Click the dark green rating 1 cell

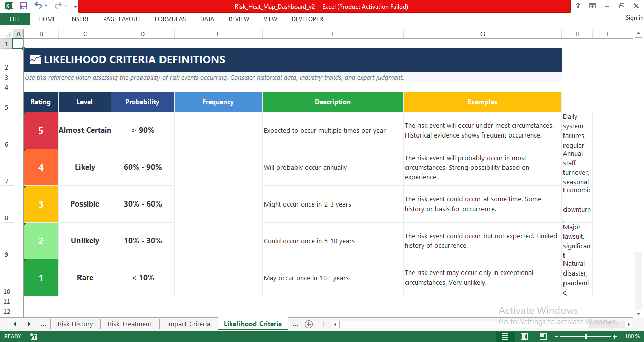coord(41,278)
